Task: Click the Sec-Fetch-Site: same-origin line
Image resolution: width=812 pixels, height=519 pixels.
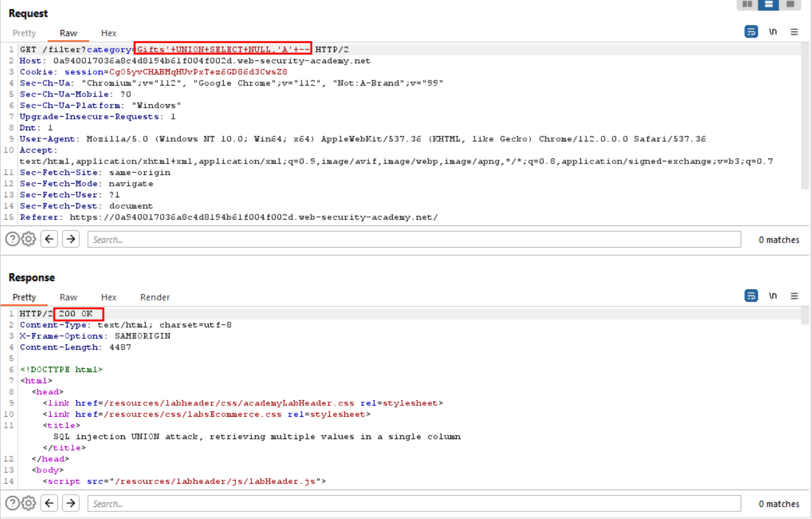Action: coord(95,172)
